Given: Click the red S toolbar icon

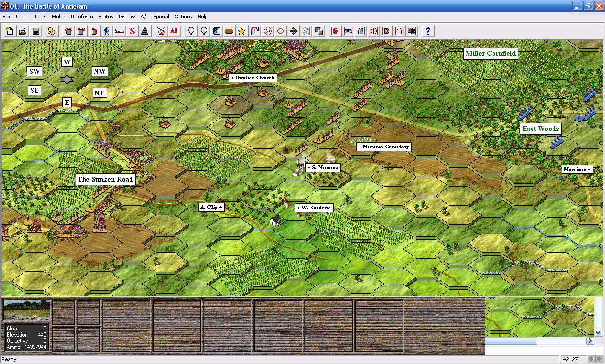Looking at the screenshot, I should (x=132, y=31).
